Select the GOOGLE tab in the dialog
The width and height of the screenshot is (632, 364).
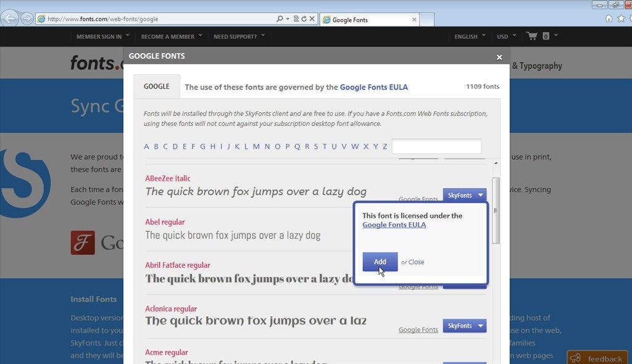[x=157, y=86]
